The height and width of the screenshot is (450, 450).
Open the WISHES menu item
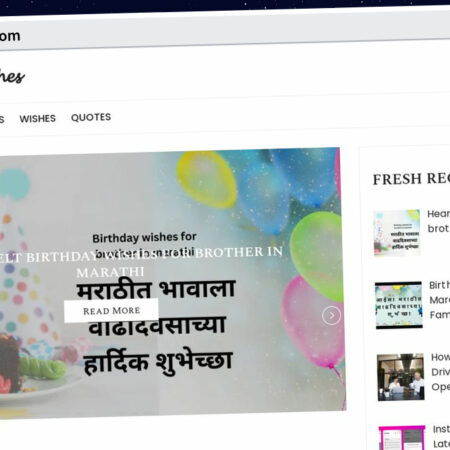point(38,118)
